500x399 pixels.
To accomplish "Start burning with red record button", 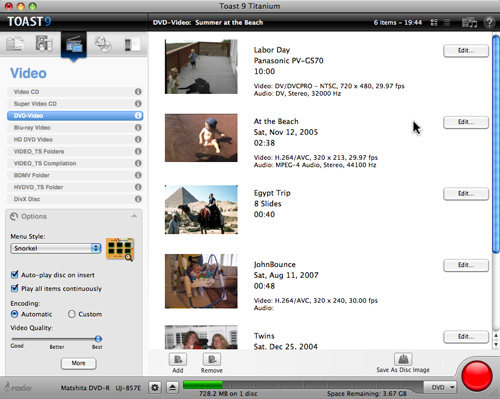I will click(477, 376).
